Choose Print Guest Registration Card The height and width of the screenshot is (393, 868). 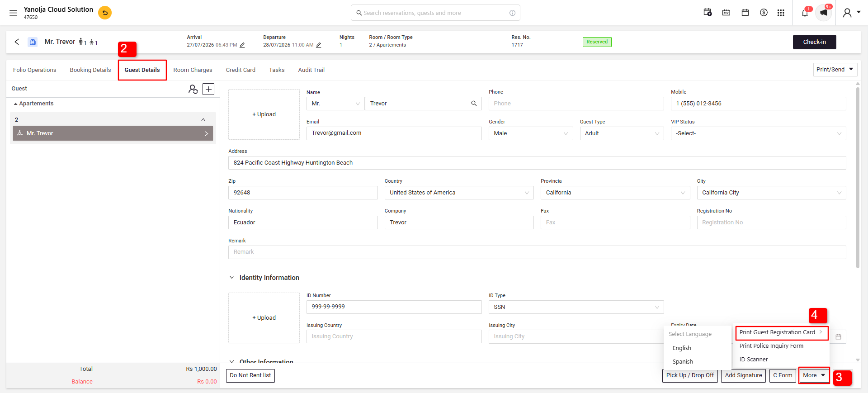[782, 332]
